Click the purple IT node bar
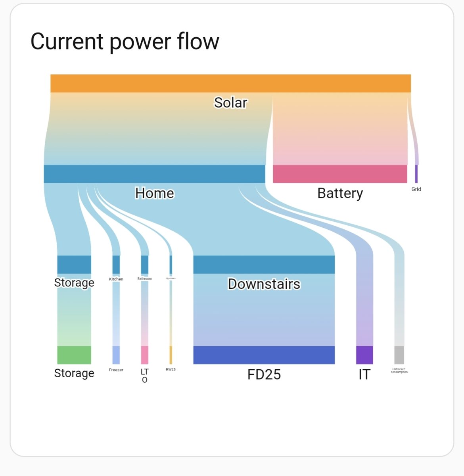Image resolution: width=464 pixels, height=476 pixels. click(x=364, y=355)
